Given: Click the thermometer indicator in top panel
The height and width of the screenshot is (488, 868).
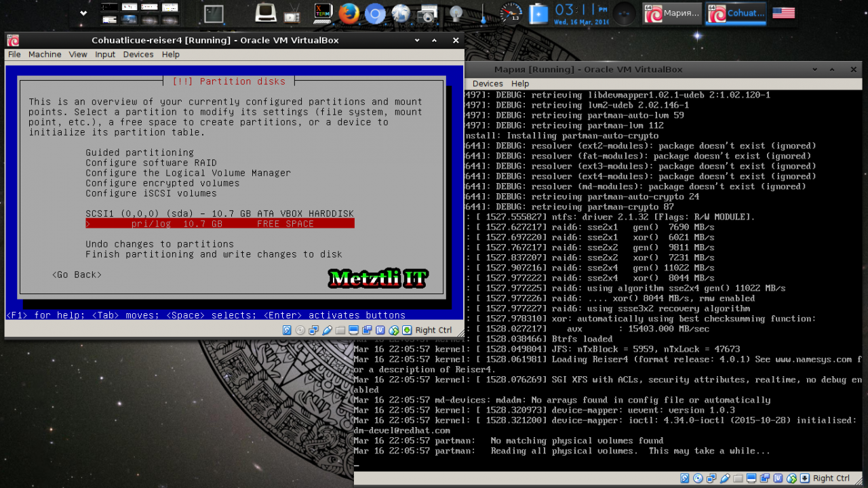Looking at the screenshot, I should click(x=483, y=13).
